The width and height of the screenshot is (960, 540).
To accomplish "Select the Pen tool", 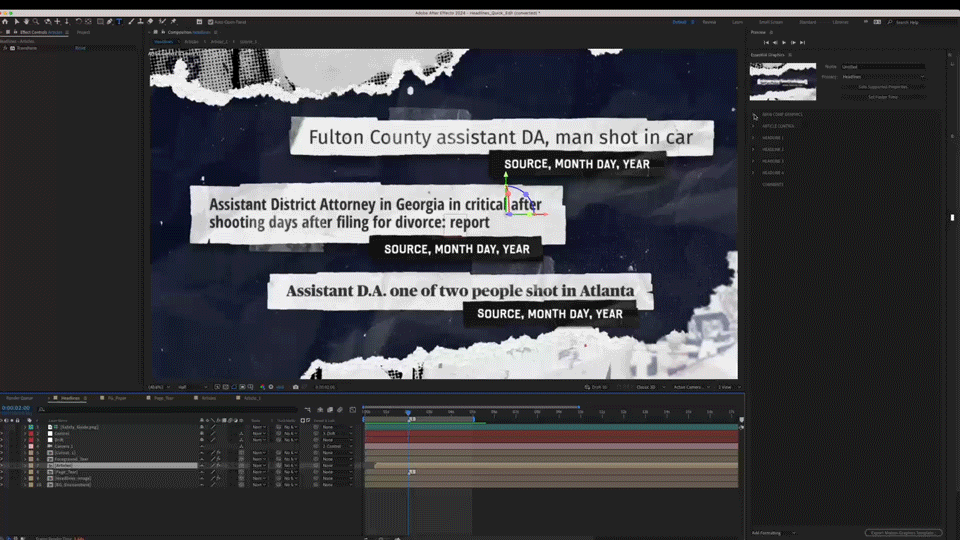I will 110,21.
